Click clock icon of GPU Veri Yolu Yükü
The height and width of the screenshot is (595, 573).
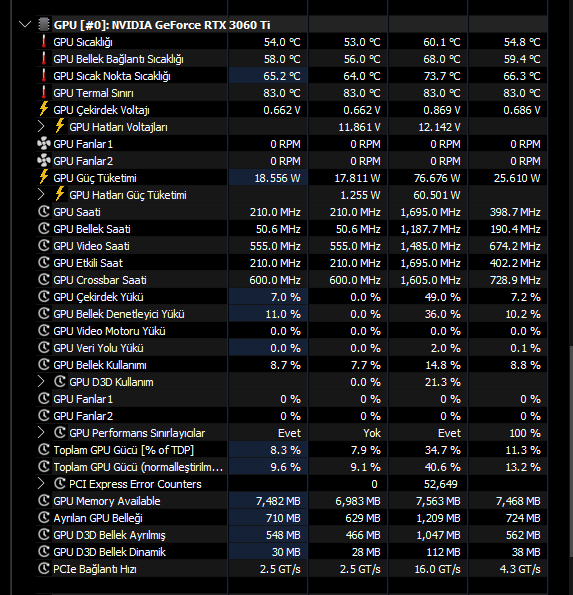click(44, 347)
